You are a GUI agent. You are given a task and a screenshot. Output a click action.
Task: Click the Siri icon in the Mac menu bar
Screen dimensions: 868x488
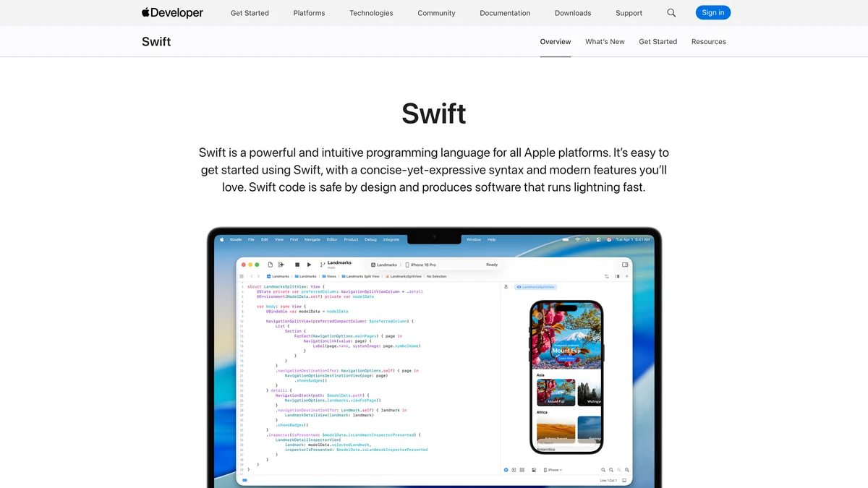point(609,239)
